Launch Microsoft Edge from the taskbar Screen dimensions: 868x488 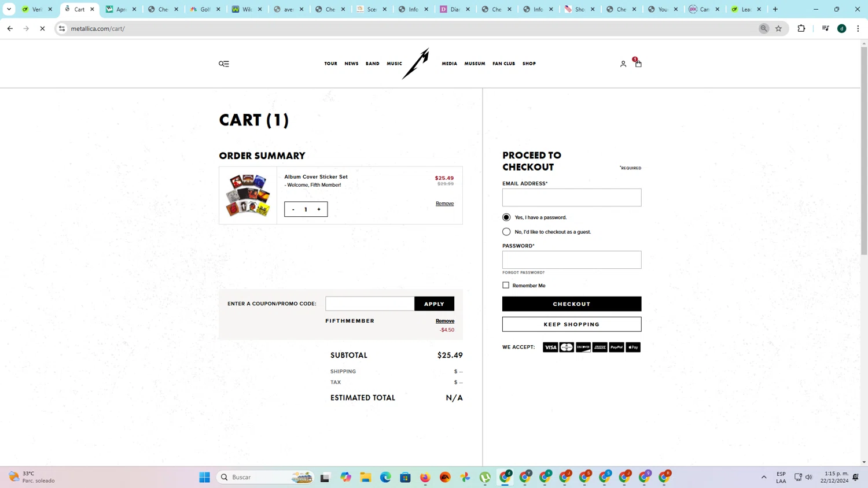pos(385,477)
